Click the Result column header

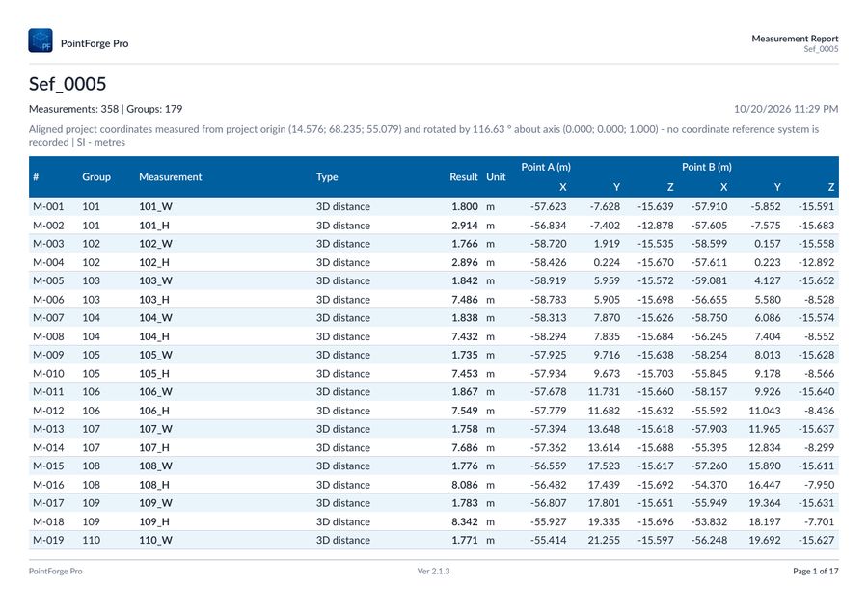(463, 177)
